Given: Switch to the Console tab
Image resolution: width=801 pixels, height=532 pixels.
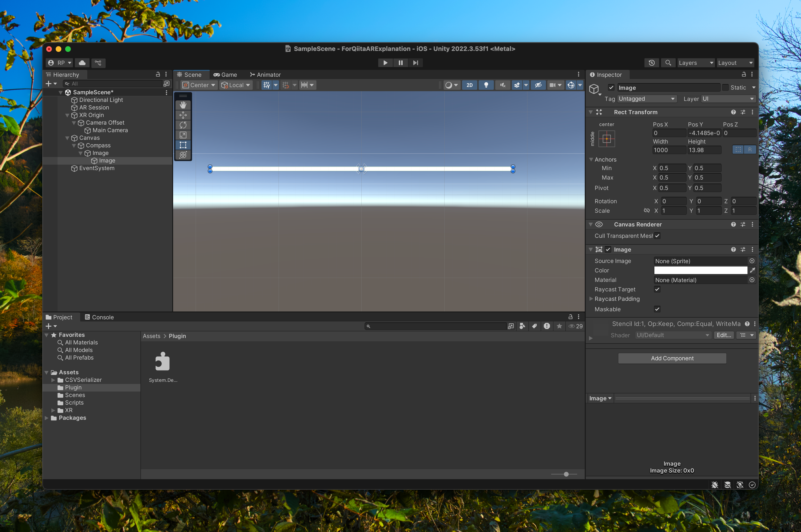Looking at the screenshot, I should [99, 317].
